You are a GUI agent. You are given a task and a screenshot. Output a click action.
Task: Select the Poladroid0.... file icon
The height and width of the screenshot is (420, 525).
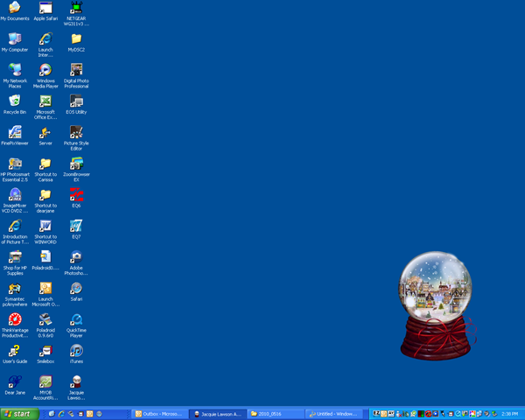pos(45,261)
